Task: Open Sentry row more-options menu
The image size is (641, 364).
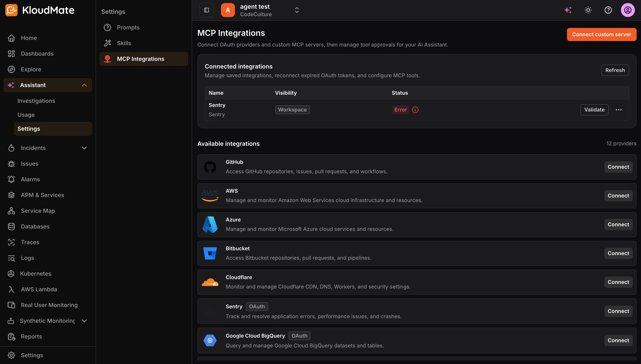Action: pyautogui.click(x=619, y=110)
